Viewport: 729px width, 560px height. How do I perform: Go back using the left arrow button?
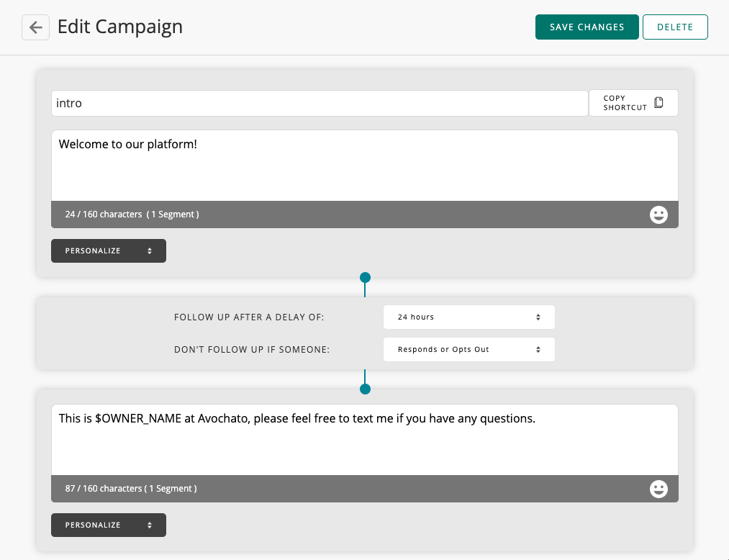[x=35, y=27]
